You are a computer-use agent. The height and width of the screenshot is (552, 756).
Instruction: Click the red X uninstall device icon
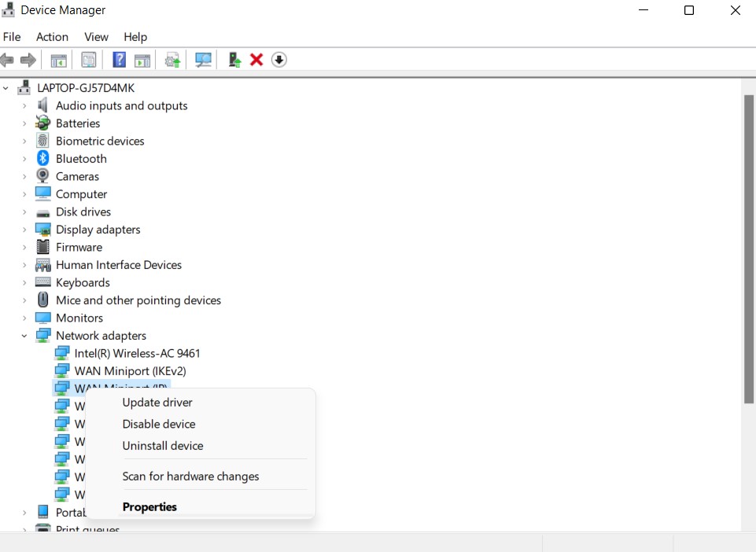click(x=256, y=60)
